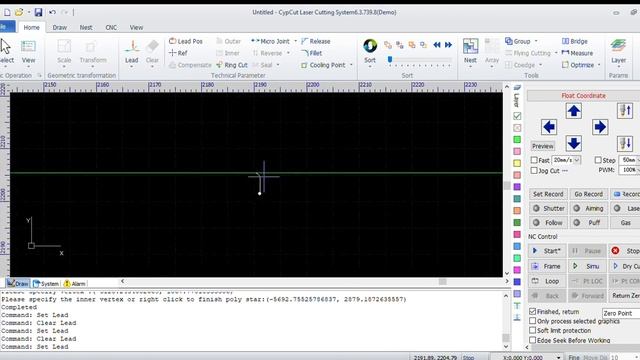The width and height of the screenshot is (640, 360).
Task: Select the Ref tool
Action: click(x=178, y=53)
